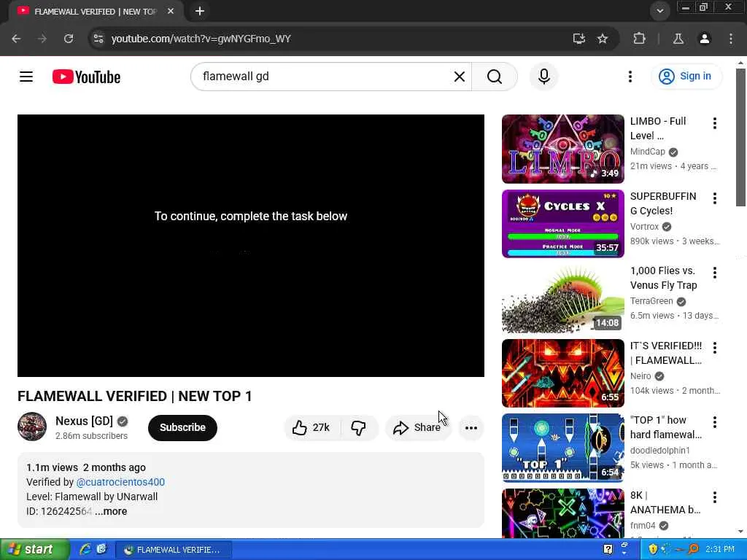Close the FLAMEWALL VERIFIED tab
The image size is (747, 560).
[171, 11]
